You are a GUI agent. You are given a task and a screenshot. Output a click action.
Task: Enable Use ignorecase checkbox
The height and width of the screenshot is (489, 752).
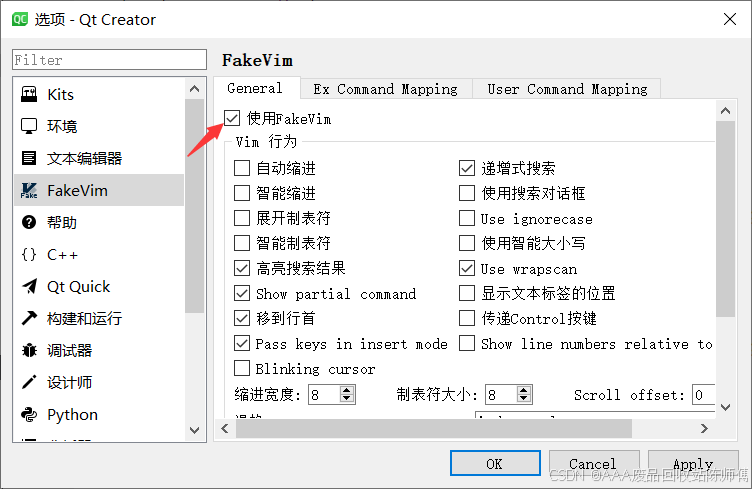pyautogui.click(x=467, y=219)
